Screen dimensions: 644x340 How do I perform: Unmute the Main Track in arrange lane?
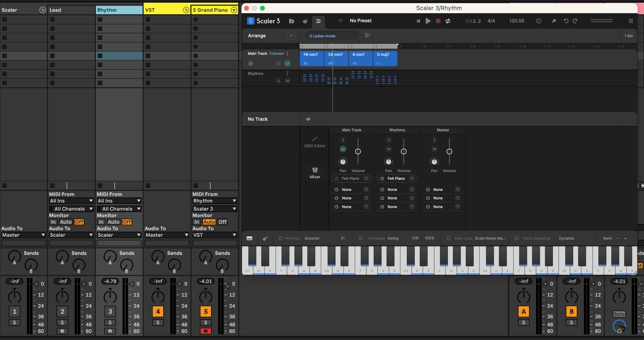point(287,63)
